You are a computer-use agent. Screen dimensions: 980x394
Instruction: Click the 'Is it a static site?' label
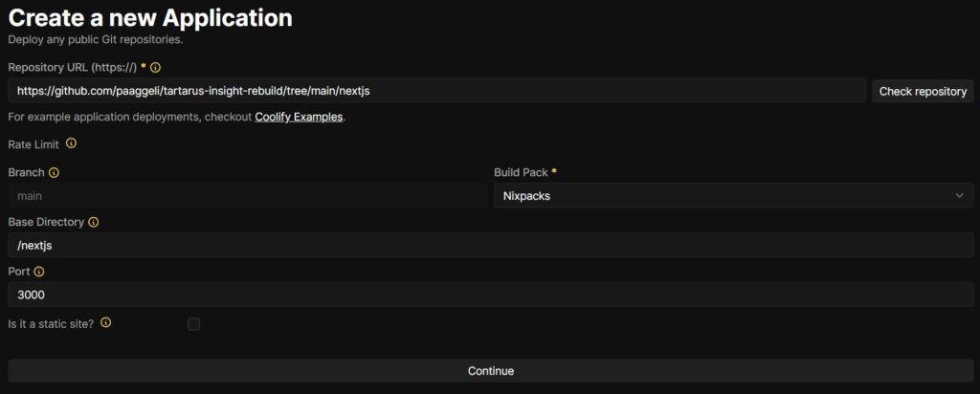[x=51, y=323]
